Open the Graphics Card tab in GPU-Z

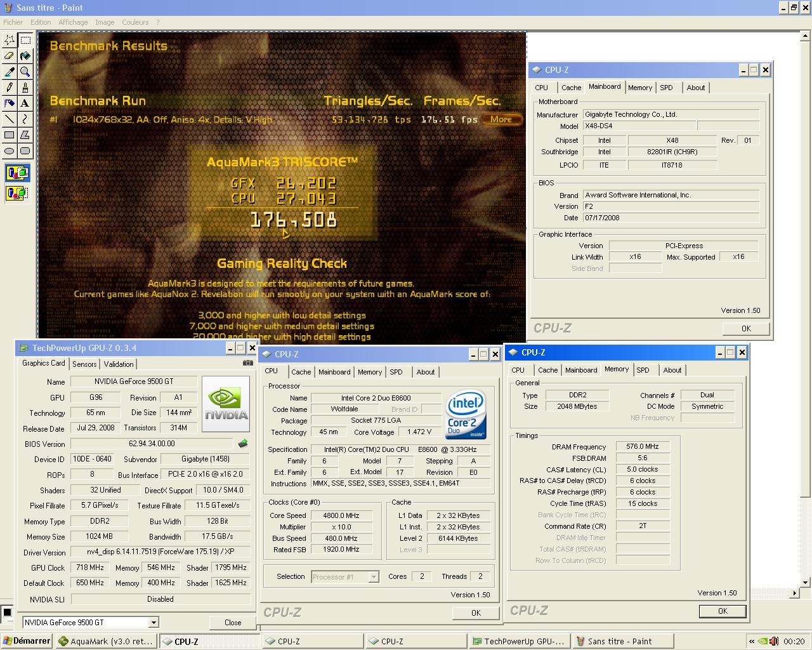click(x=44, y=363)
